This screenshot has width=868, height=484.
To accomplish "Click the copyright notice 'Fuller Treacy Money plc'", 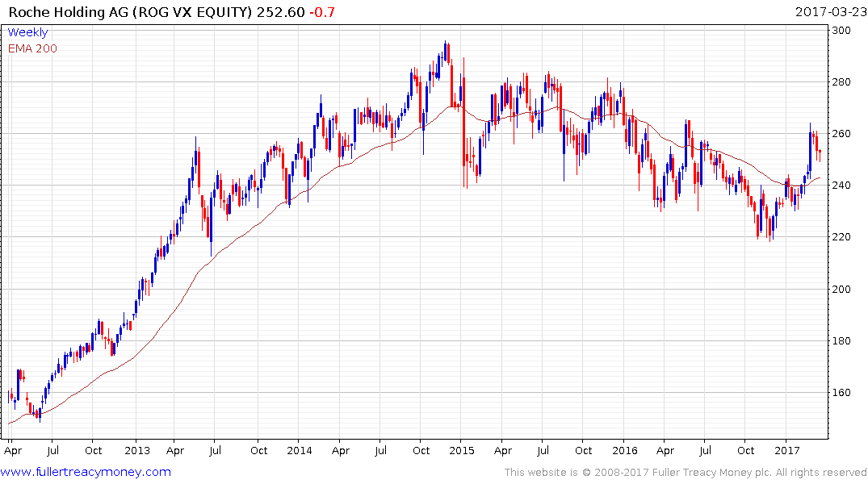I will 712,473.
